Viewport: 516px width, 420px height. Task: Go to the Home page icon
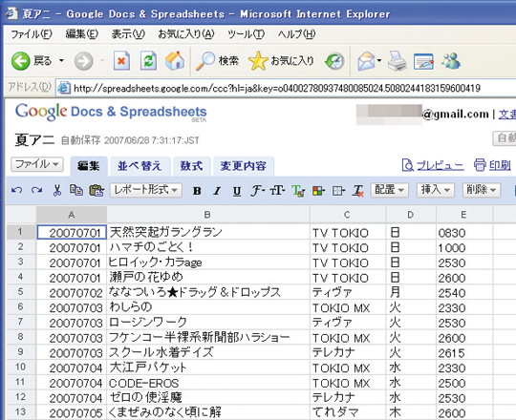(x=175, y=61)
